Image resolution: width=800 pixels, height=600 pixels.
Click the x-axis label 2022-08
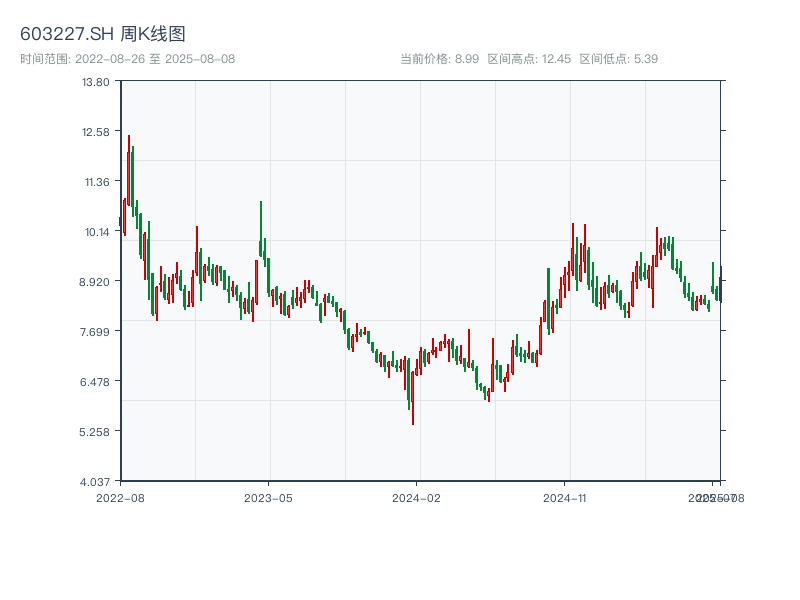pos(120,498)
